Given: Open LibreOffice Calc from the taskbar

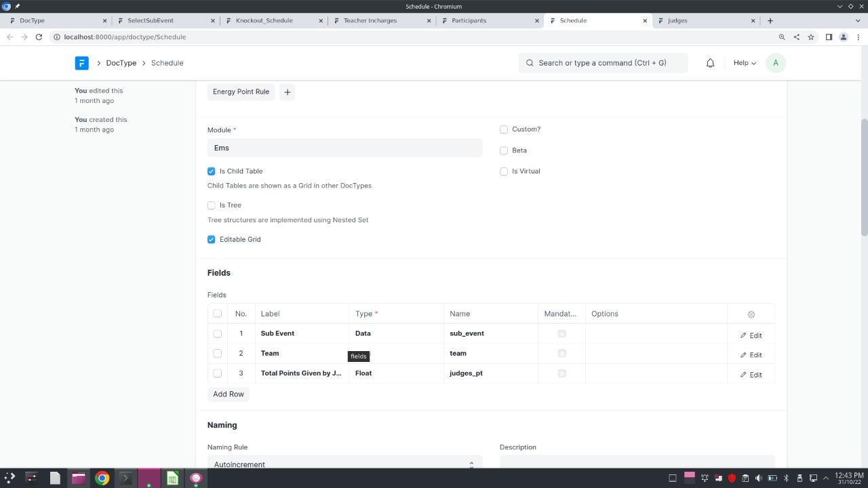Looking at the screenshot, I should coord(172,478).
